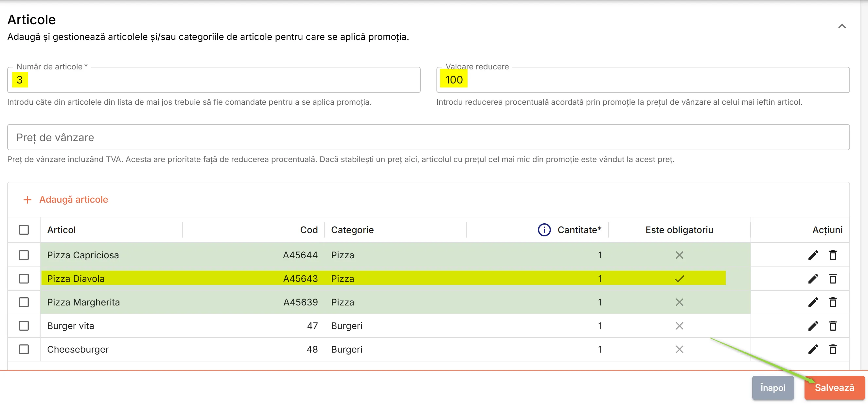Tick the Pizza Capriciosa checkbox
Viewport: 868px width, 404px height.
click(24, 255)
